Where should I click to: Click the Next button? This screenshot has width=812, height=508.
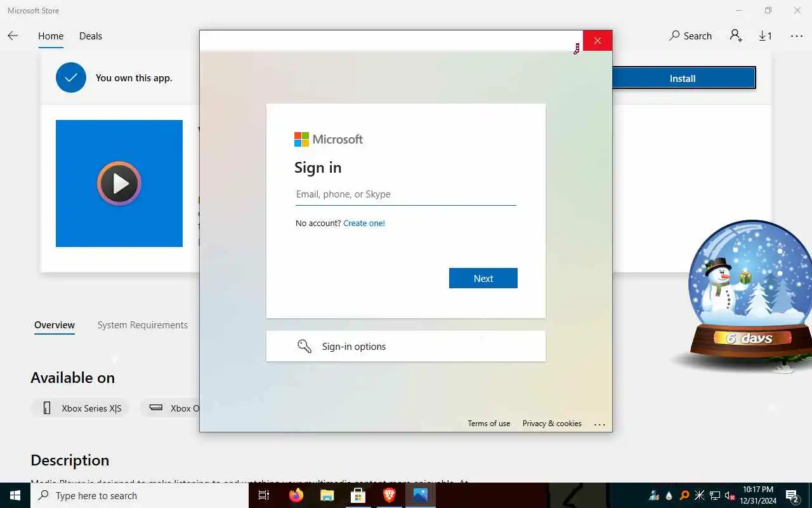(483, 278)
